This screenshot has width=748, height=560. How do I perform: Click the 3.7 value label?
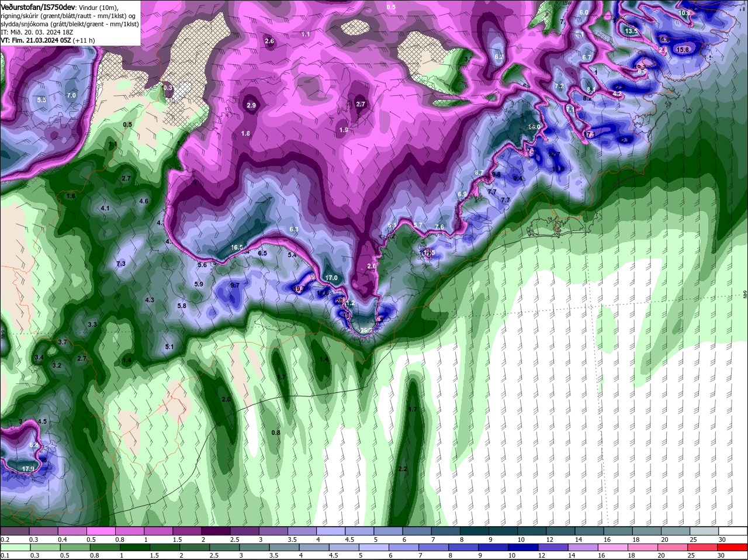pyautogui.click(x=63, y=341)
